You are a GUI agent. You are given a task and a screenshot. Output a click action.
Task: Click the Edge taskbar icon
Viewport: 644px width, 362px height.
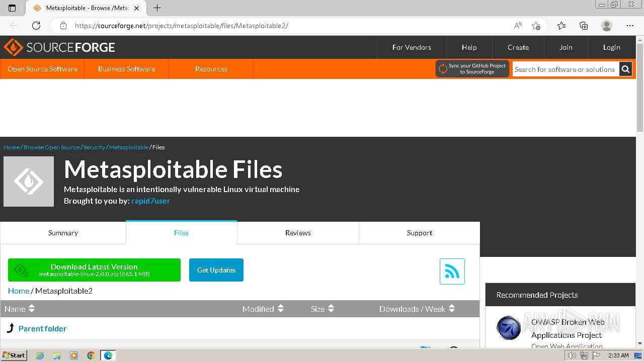pyautogui.click(x=108, y=355)
